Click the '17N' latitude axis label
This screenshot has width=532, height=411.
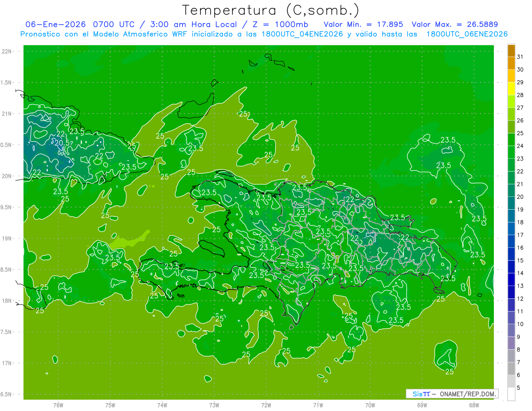pyautogui.click(x=7, y=364)
